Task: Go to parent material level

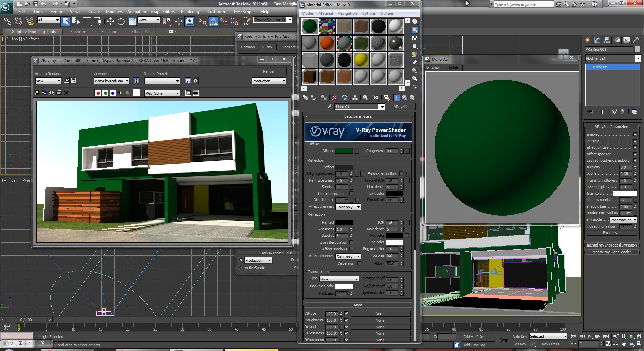Action: (x=405, y=98)
